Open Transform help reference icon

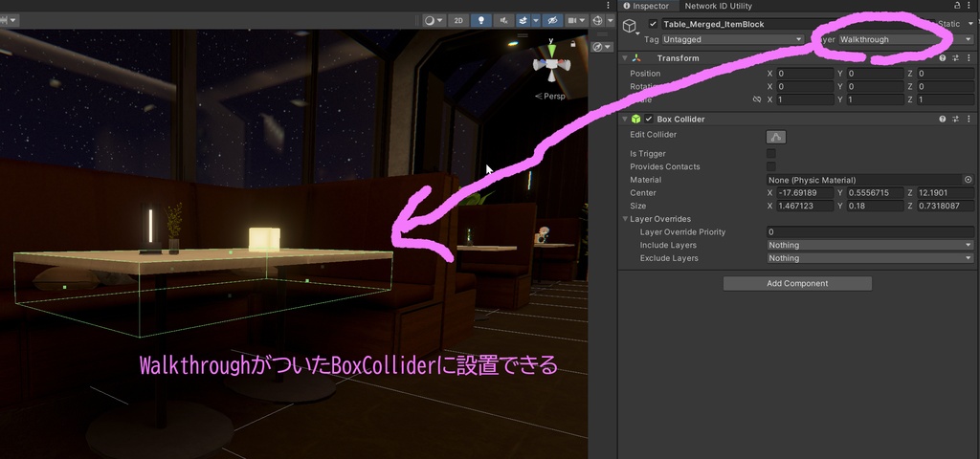[x=943, y=58]
